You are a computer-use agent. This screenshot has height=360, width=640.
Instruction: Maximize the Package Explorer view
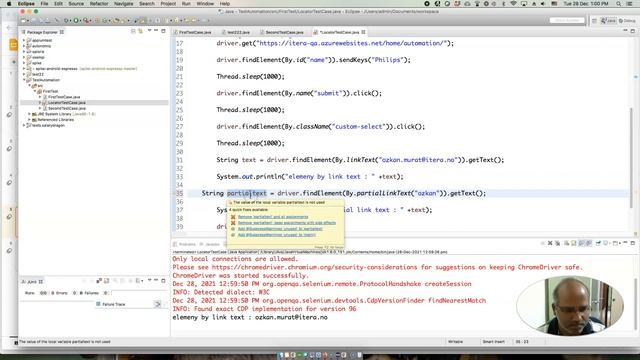coord(163,31)
